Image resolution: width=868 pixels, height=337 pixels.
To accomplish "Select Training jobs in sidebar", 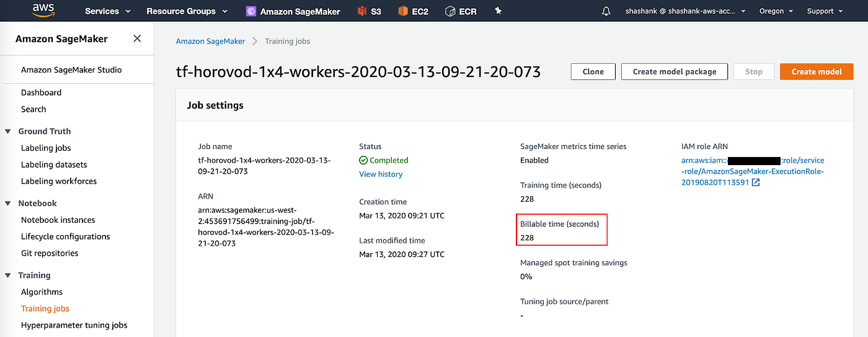I will (45, 308).
